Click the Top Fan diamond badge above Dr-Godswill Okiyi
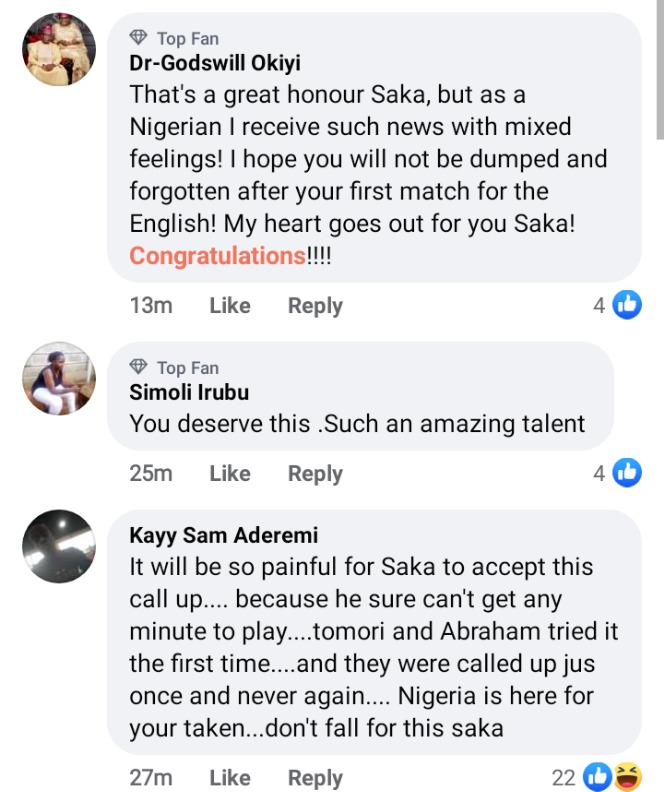The width and height of the screenshot is (664, 792). [139, 38]
